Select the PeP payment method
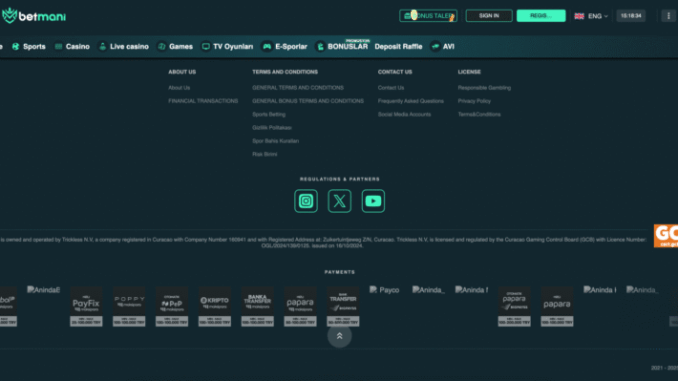This screenshot has width=678, height=381. click(172, 306)
